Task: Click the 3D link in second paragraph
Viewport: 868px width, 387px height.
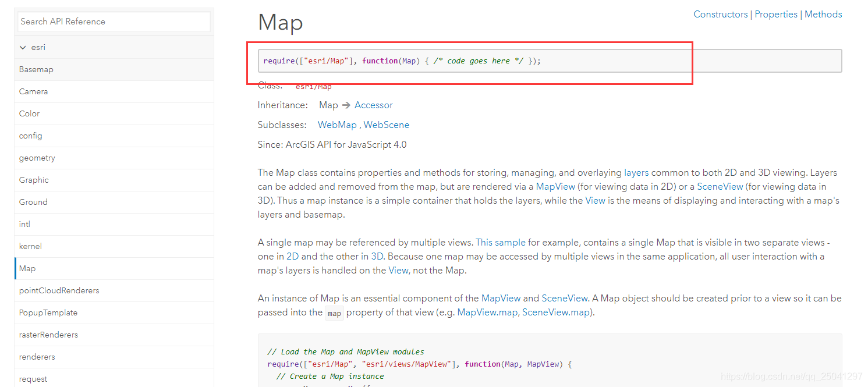Action: [377, 257]
